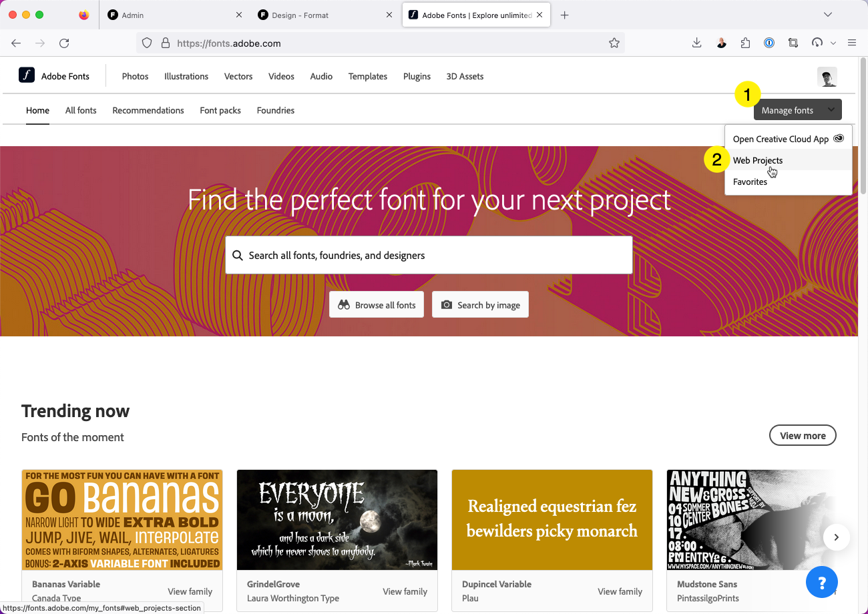Select Favorites from dropdown menu
The width and height of the screenshot is (868, 614).
click(789, 182)
